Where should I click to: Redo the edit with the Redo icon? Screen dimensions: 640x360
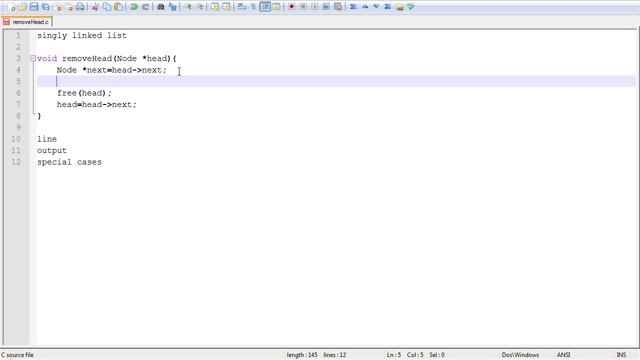[x=145, y=7]
